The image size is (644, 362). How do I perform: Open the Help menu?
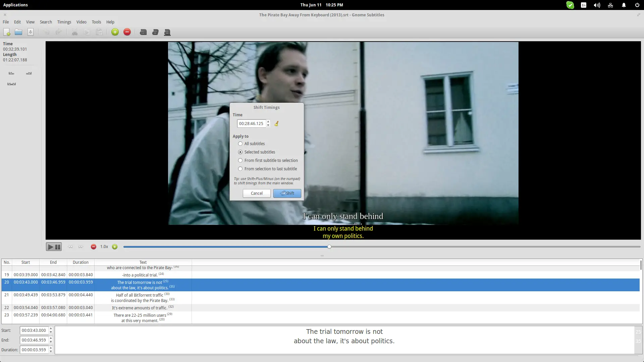[x=110, y=22]
